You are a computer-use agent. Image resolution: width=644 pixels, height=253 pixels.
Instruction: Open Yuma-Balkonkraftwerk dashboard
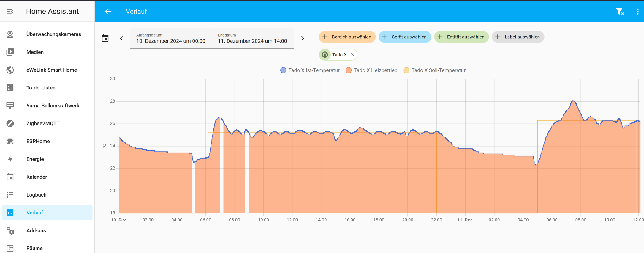pos(47,106)
